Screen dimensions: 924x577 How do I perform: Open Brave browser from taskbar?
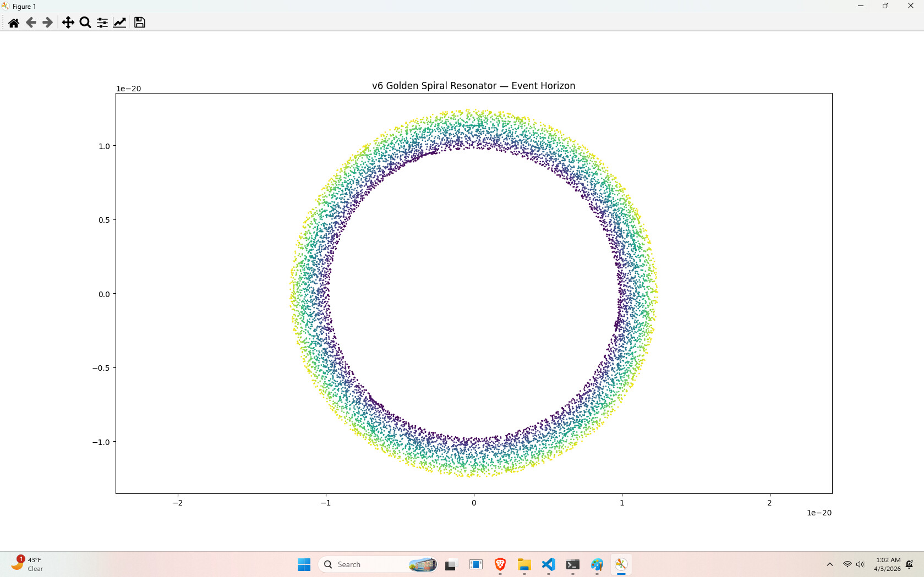pyautogui.click(x=500, y=564)
